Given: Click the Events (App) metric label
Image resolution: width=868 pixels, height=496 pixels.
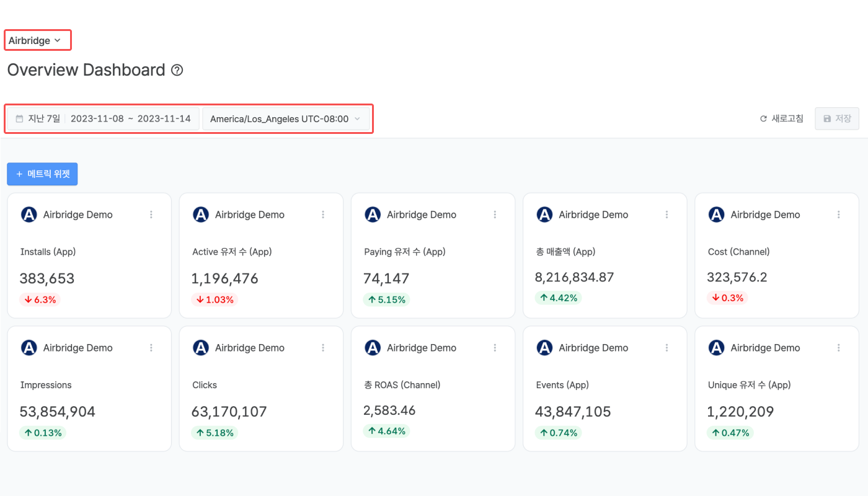Looking at the screenshot, I should click(562, 385).
